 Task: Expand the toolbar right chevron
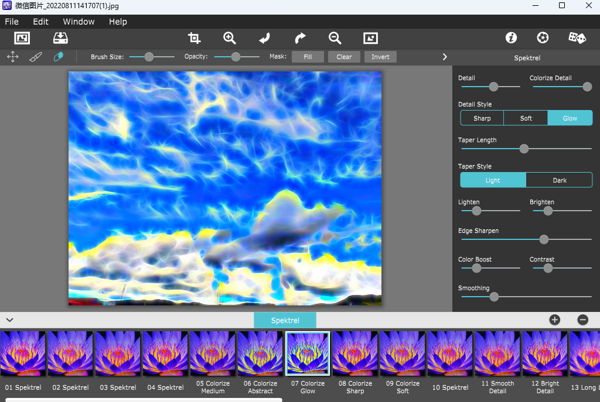pyautogui.click(x=445, y=57)
